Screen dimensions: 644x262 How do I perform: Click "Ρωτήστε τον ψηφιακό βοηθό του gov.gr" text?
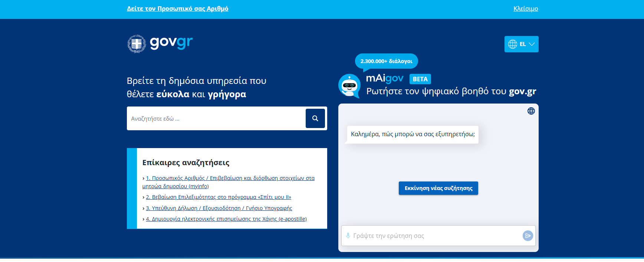[x=451, y=91]
